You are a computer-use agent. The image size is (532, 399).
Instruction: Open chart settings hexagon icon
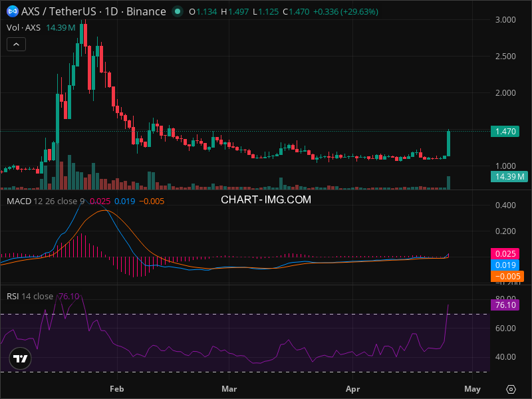[511, 389]
